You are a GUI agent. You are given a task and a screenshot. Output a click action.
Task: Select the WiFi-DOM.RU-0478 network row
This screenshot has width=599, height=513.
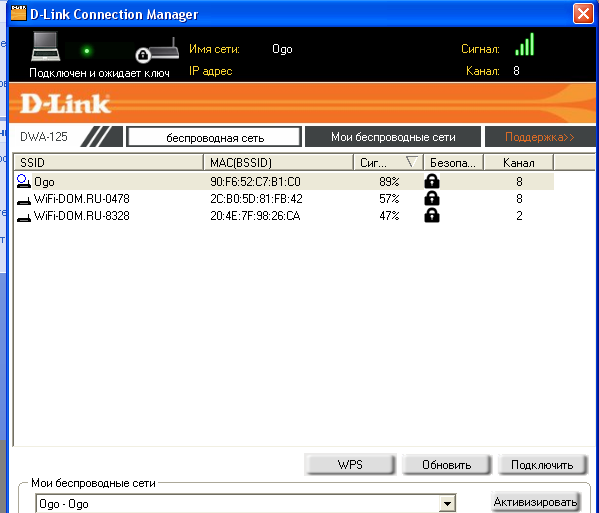[x=284, y=199]
